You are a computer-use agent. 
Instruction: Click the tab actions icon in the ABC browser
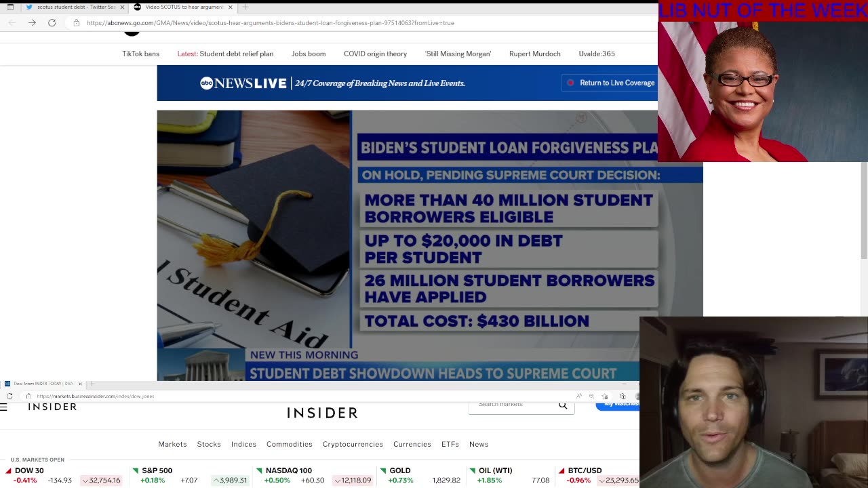point(10,7)
